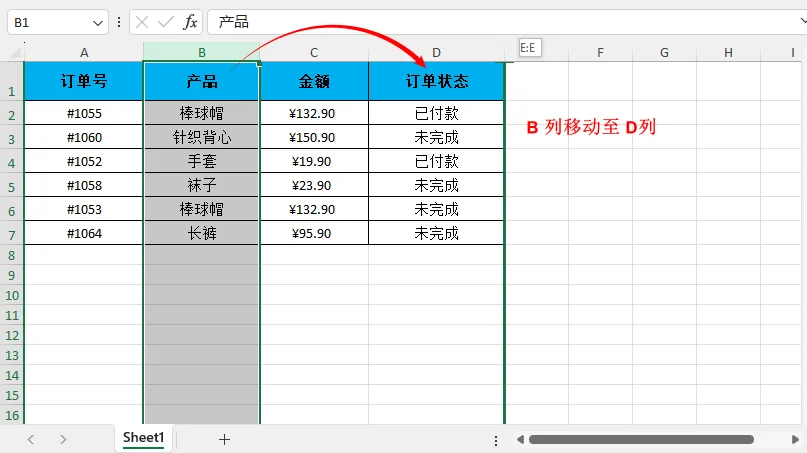Select column B header
The image size is (807, 453).
[202, 53]
